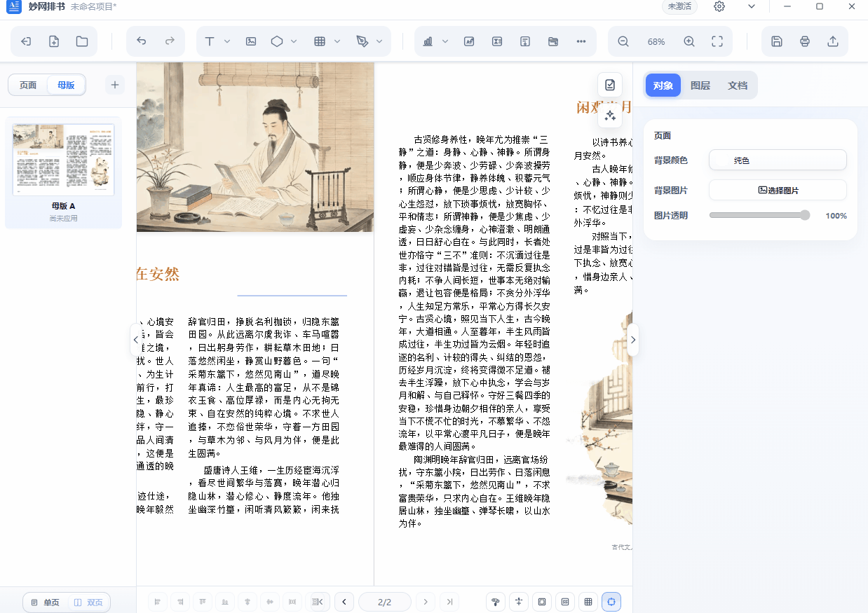Go to the next page

click(x=425, y=602)
